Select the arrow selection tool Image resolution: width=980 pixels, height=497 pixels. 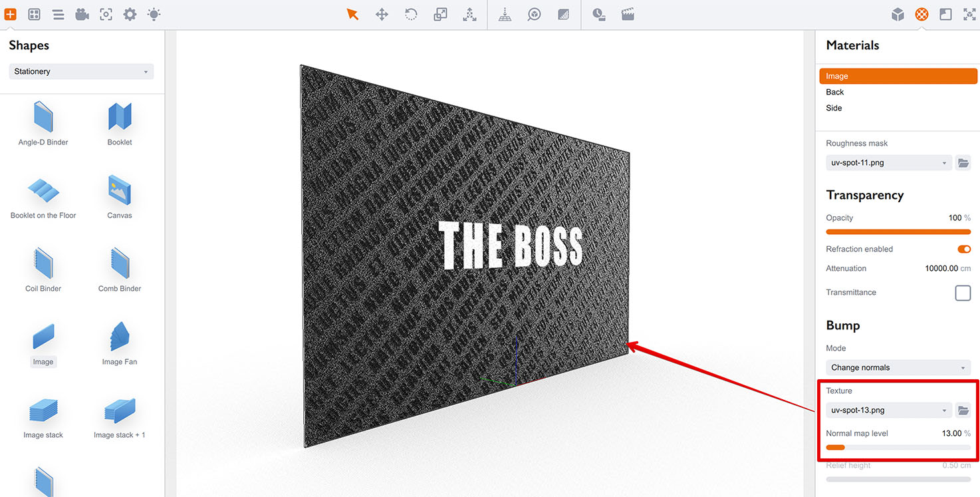click(352, 14)
